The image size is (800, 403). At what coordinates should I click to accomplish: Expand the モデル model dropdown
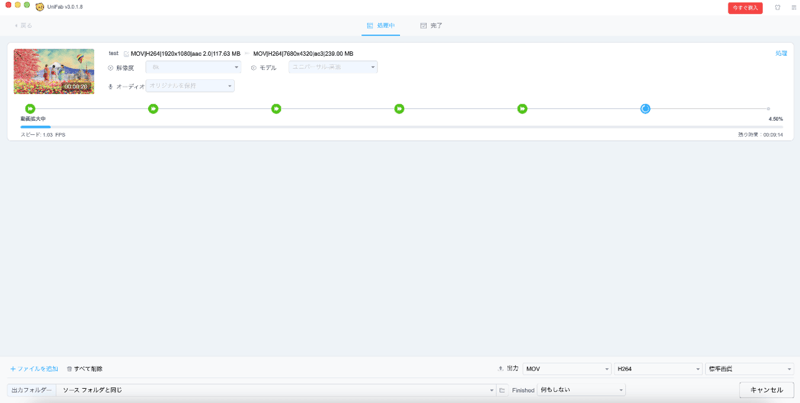[x=333, y=68]
